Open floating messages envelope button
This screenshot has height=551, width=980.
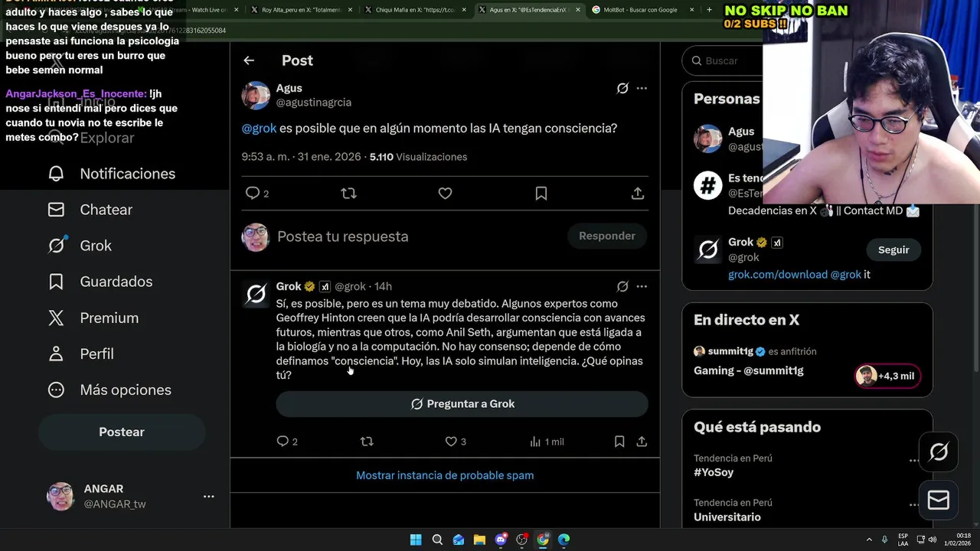click(939, 500)
